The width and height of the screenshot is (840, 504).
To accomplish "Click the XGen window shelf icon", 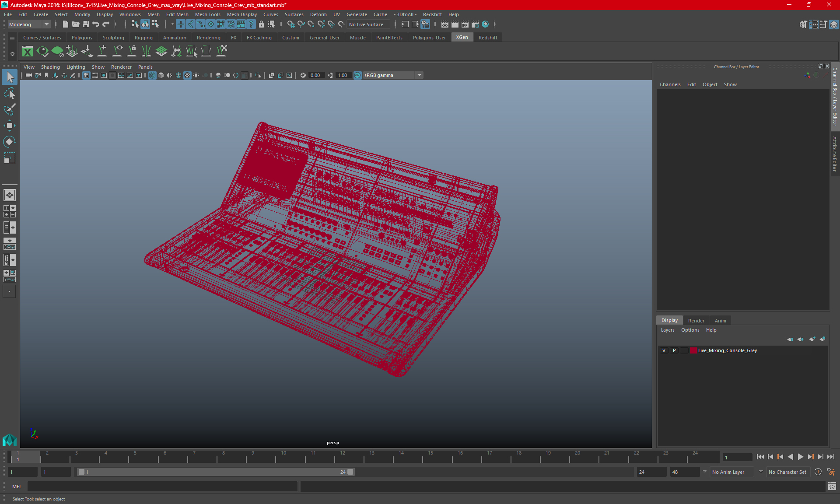I will pos(28,52).
